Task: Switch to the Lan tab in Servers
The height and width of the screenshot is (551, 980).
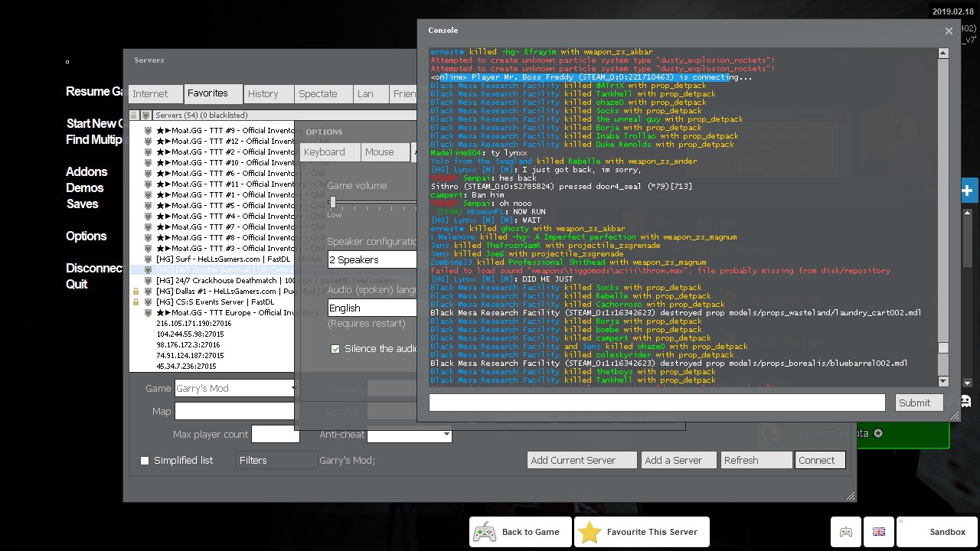Action: (371, 94)
